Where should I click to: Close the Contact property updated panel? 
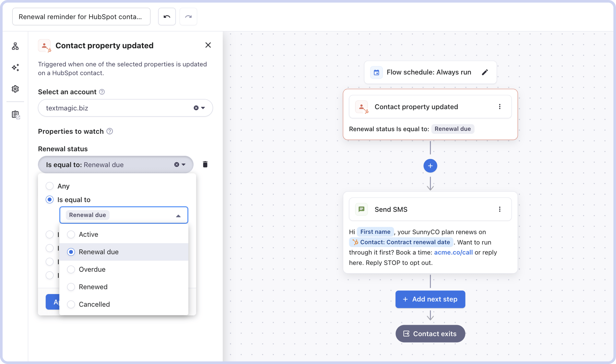[208, 45]
